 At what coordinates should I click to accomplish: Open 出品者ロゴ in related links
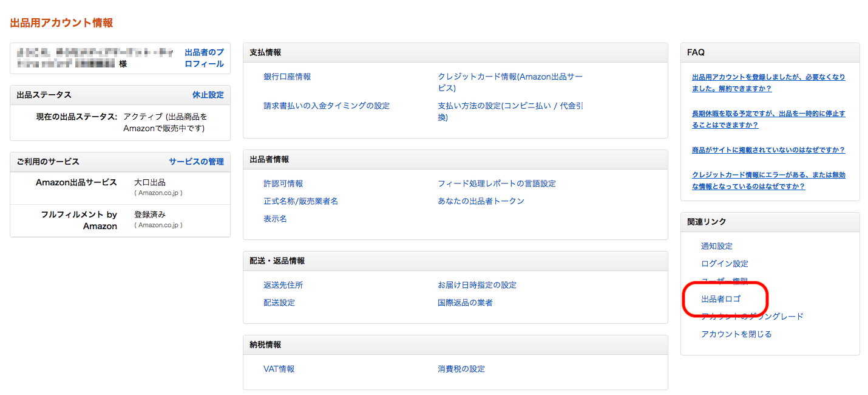(721, 299)
